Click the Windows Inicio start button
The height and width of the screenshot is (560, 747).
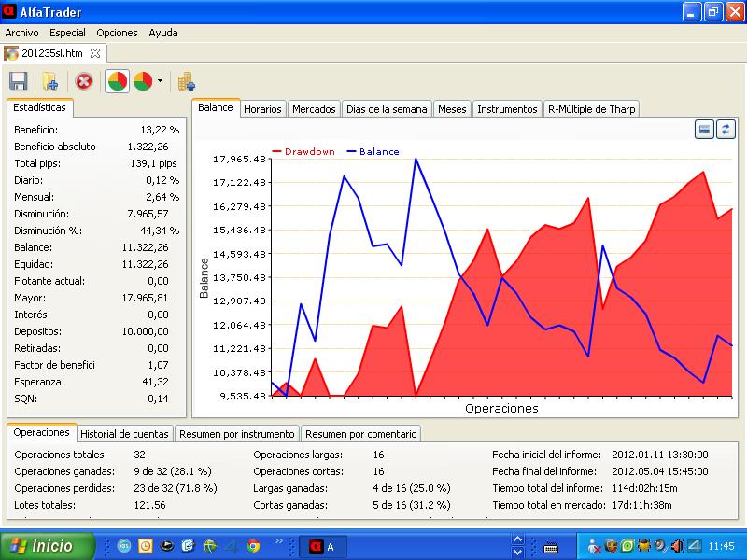click(x=48, y=546)
